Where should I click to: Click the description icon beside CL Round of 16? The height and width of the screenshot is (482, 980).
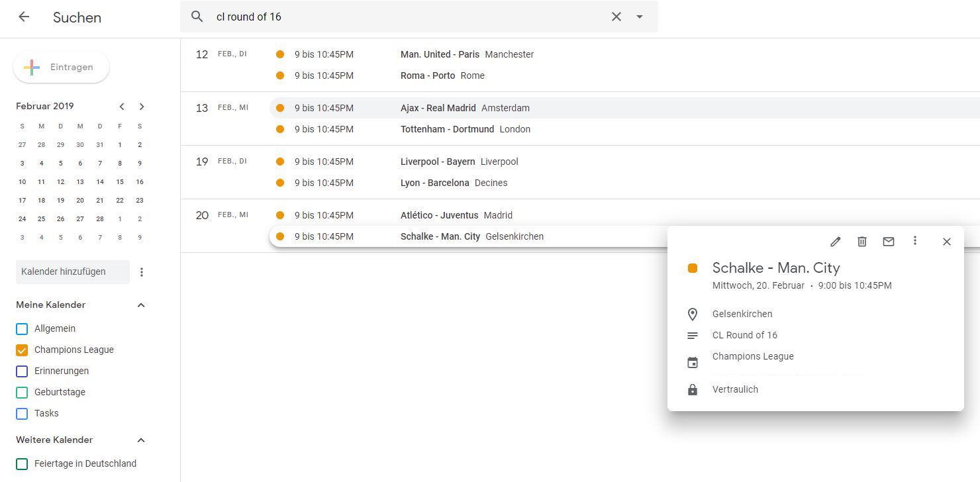pos(693,336)
